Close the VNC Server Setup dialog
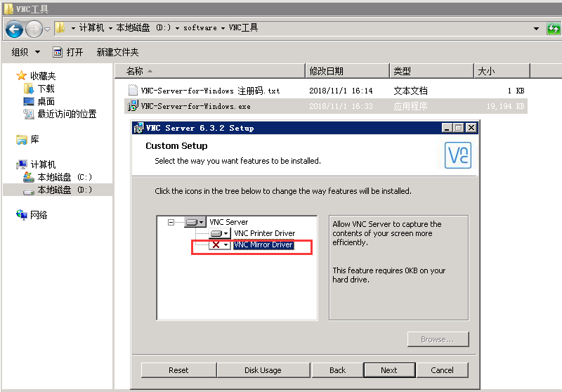The image size is (562, 392). click(471, 128)
